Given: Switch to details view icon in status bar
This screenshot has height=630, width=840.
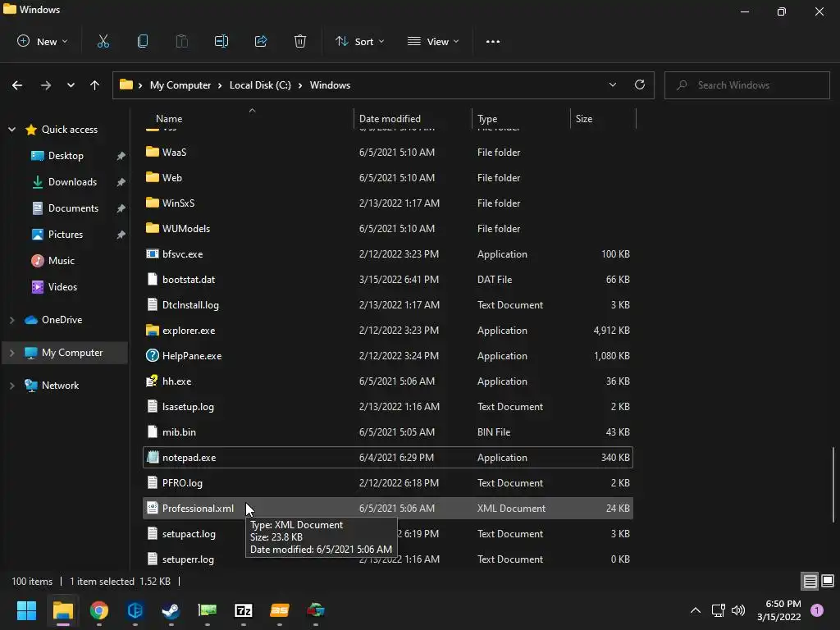Looking at the screenshot, I should pyautogui.click(x=810, y=582).
